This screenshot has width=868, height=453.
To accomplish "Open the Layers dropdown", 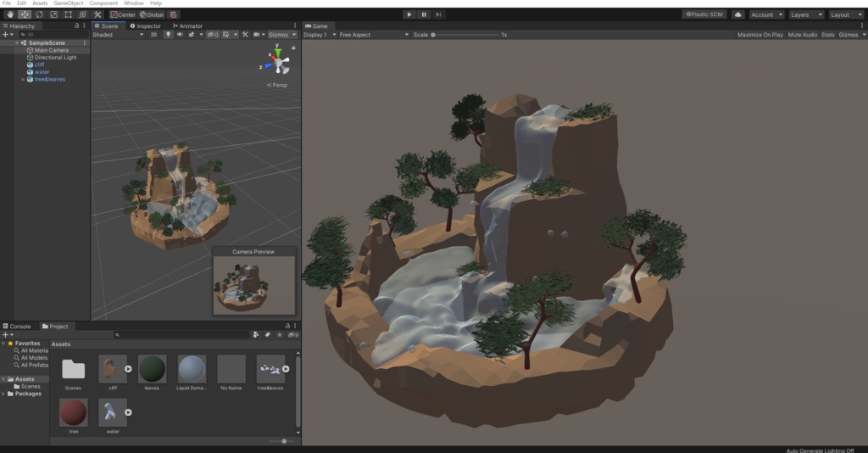I will point(806,14).
